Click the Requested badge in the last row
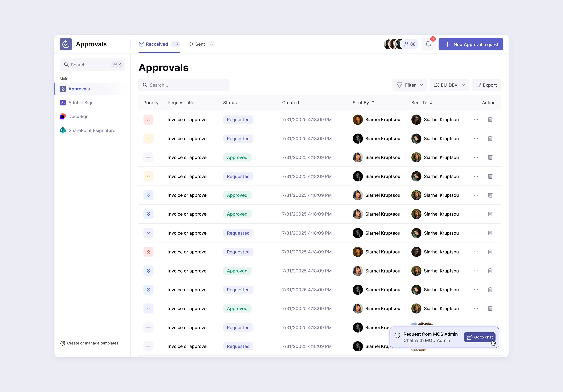Image resolution: width=563 pixels, height=392 pixels. [238, 346]
